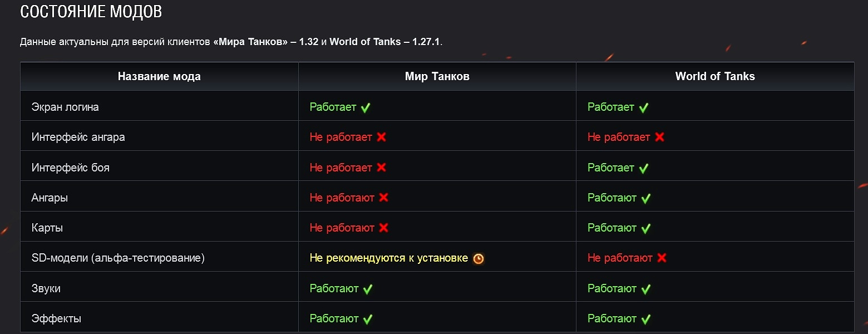Click red cross for Интерфейс боя, Мир Танков
Image resolution: width=868 pixels, height=334 pixels.
coord(381,167)
